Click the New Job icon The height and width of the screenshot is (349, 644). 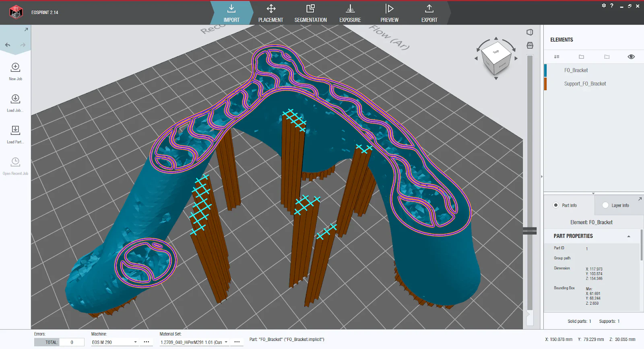[x=15, y=67]
